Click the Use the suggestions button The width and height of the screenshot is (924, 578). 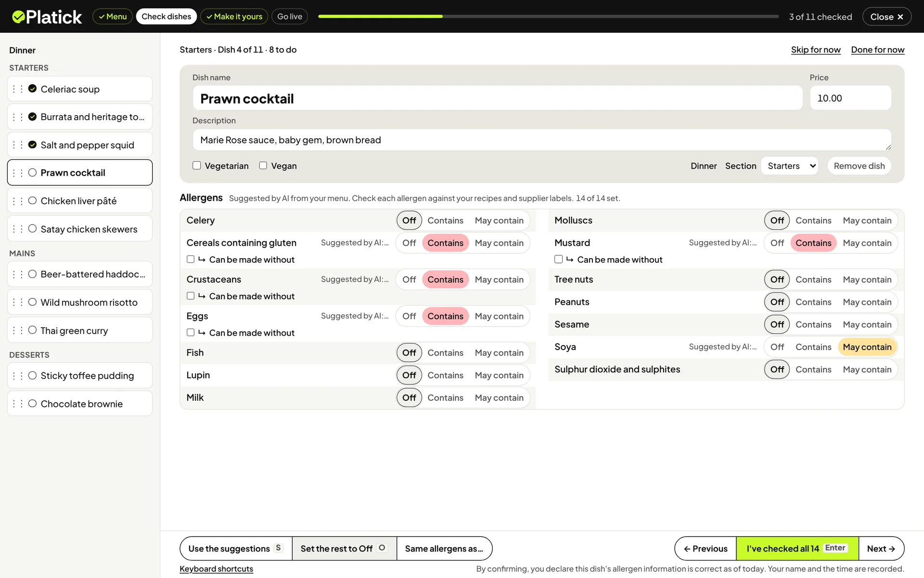coord(236,549)
